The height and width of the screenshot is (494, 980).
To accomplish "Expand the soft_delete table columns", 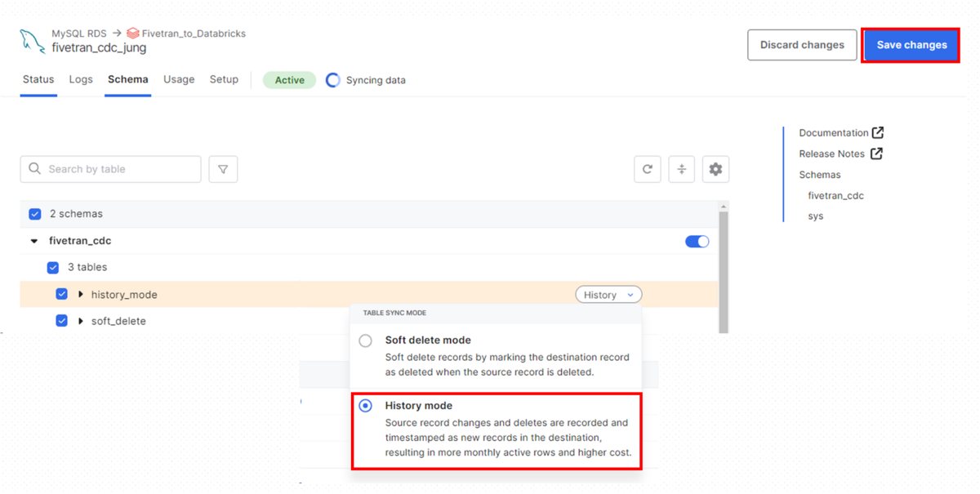I will click(x=81, y=321).
